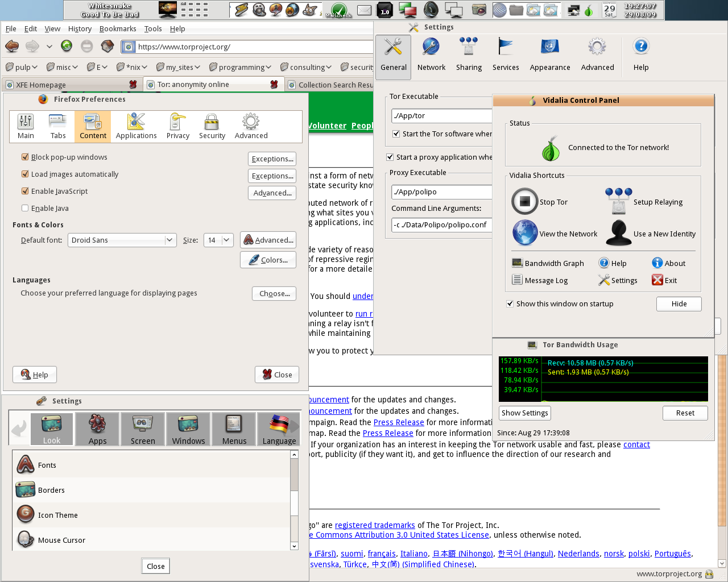
Task: Toggle Load images automatically checkbox
Action: (x=25, y=174)
